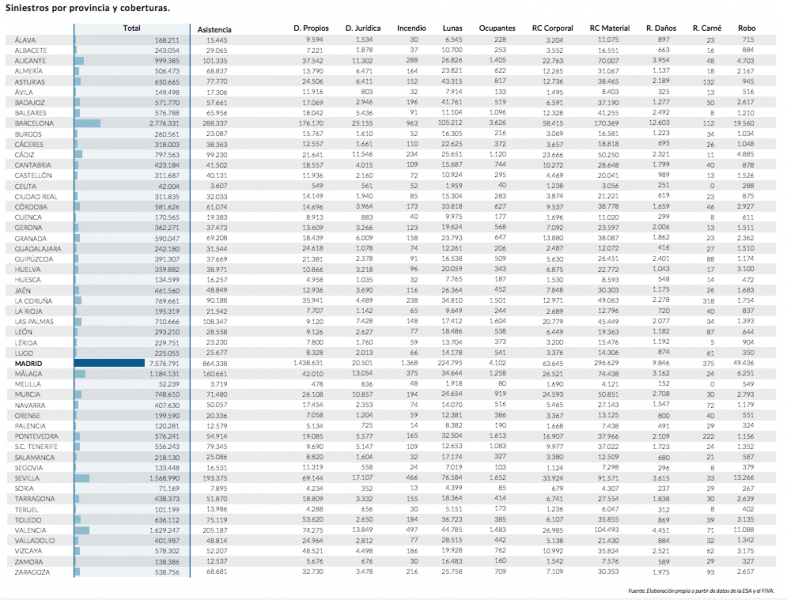Click the PONTEVEDRA province row label
The width and height of the screenshot is (787, 600).
36,436
